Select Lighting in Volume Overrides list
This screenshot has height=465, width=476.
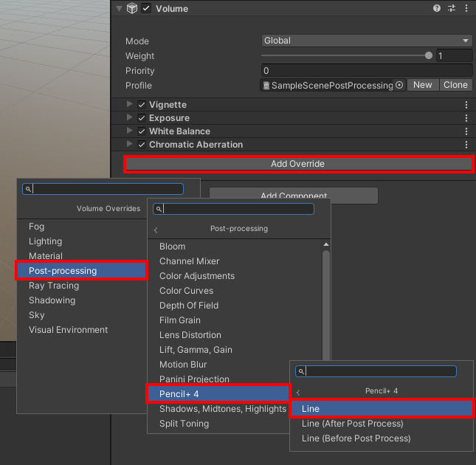[x=82, y=241]
